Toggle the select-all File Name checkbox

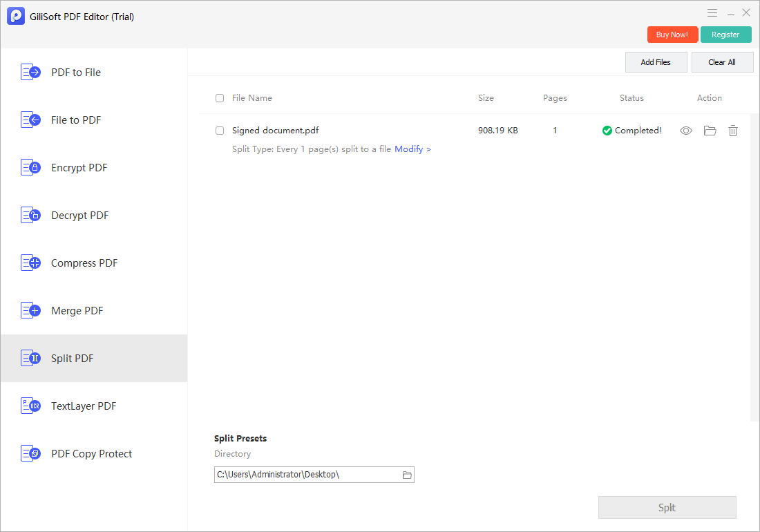[x=220, y=98]
